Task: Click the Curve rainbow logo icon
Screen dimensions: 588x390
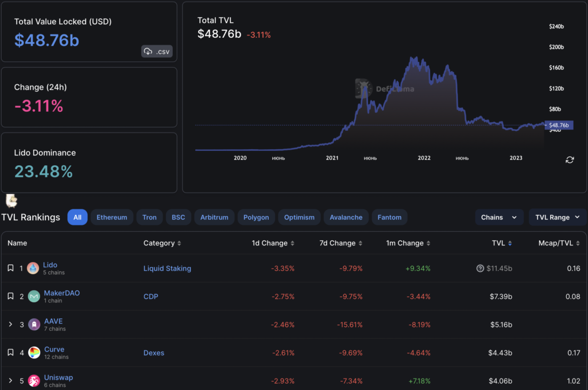Action: (x=34, y=353)
